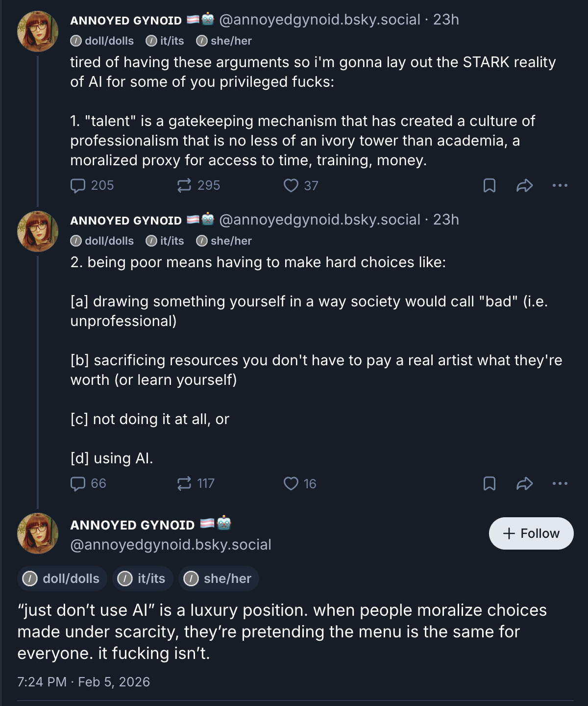
Task: Reply to the post with 66 replies
Action: coord(78,483)
